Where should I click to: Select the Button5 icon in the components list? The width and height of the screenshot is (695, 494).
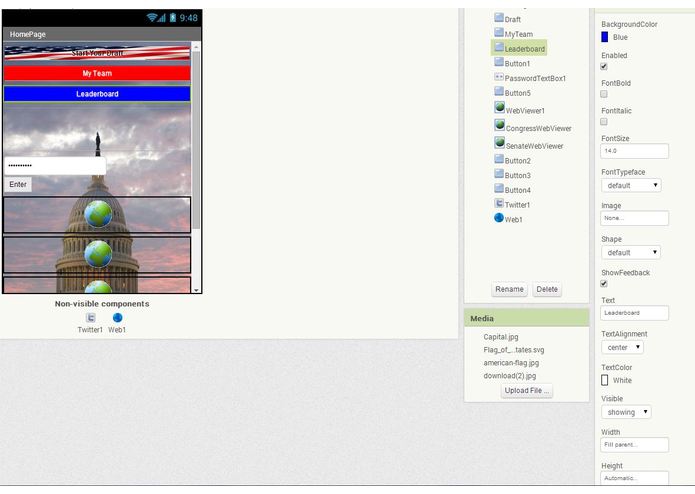pyautogui.click(x=499, y=91)
